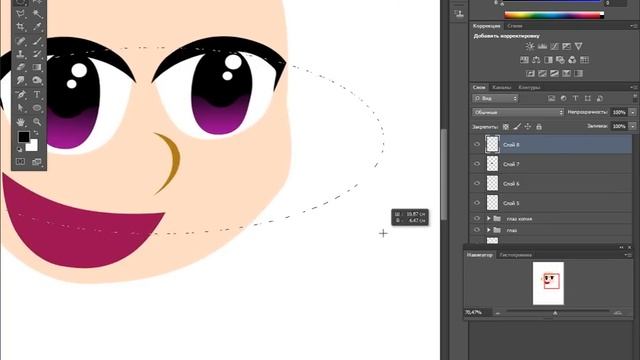The width and height of the screenshot is (640, 360).
Task: Toggle type layer filter
Action: click(x=576, y=98)
